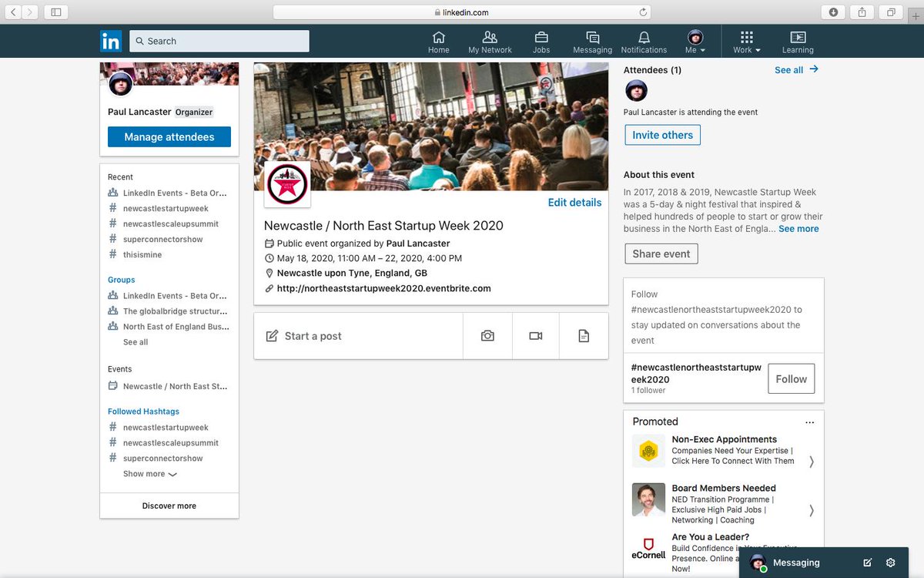The image size is (924, 578).
Task: Open superconnectorshow under Recent
Action: click(x=162, y=239)
